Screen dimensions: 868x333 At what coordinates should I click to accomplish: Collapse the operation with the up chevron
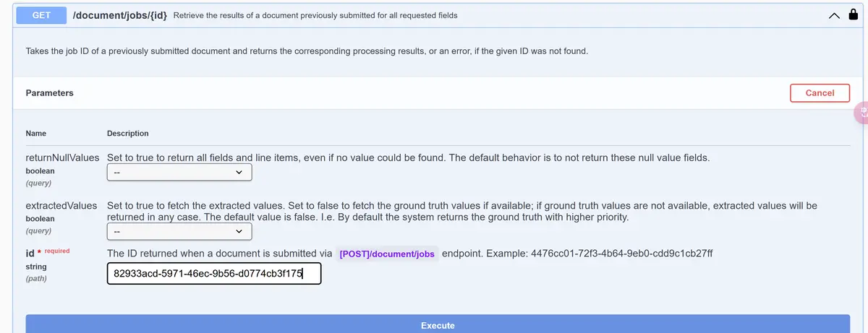click(835, 15)
